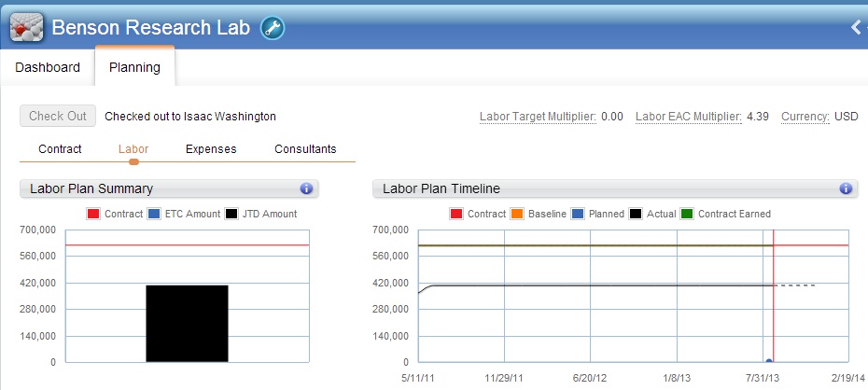Click the Currency label link
868x390 pixels.
click(805, 117)
